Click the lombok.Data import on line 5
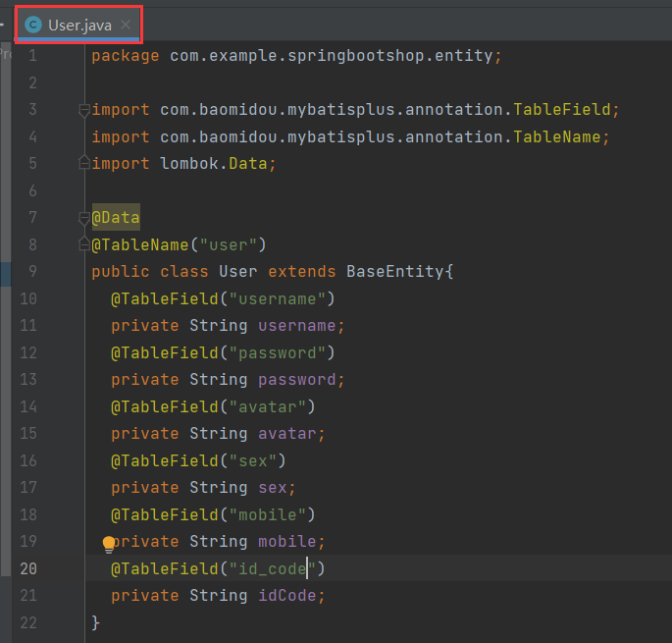Image resolution: width=672 pixels, height=643 pixels. pos(218,164)
